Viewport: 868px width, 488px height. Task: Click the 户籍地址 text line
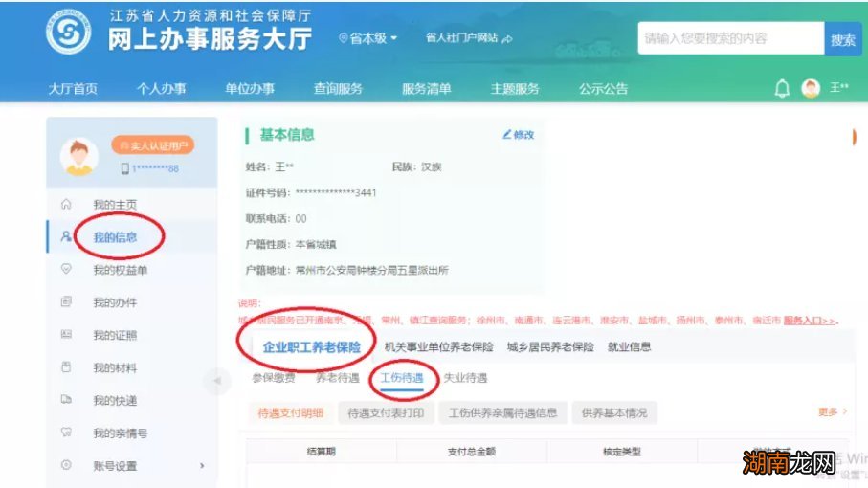(x=347, y=271)
